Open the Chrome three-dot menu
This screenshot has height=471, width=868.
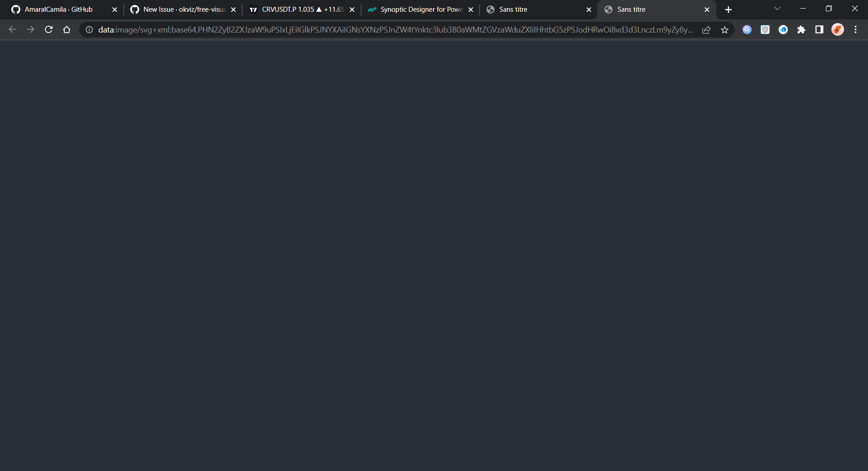point(855,29)
